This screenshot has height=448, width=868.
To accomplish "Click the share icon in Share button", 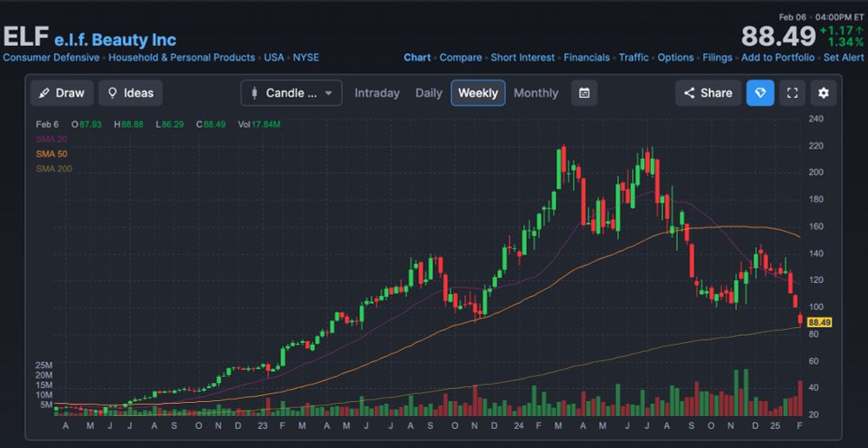I will 689,93.
